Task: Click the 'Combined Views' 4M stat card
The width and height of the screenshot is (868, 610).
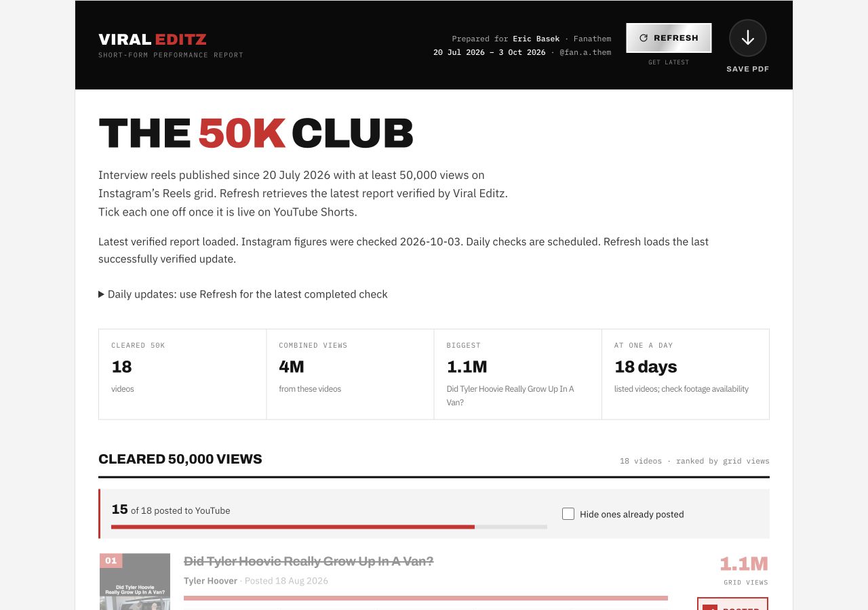Action: click(350, 374)
